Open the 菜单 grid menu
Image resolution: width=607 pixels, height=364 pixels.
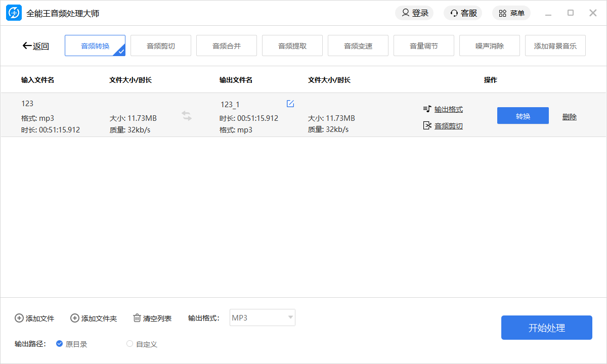[511, 13]
